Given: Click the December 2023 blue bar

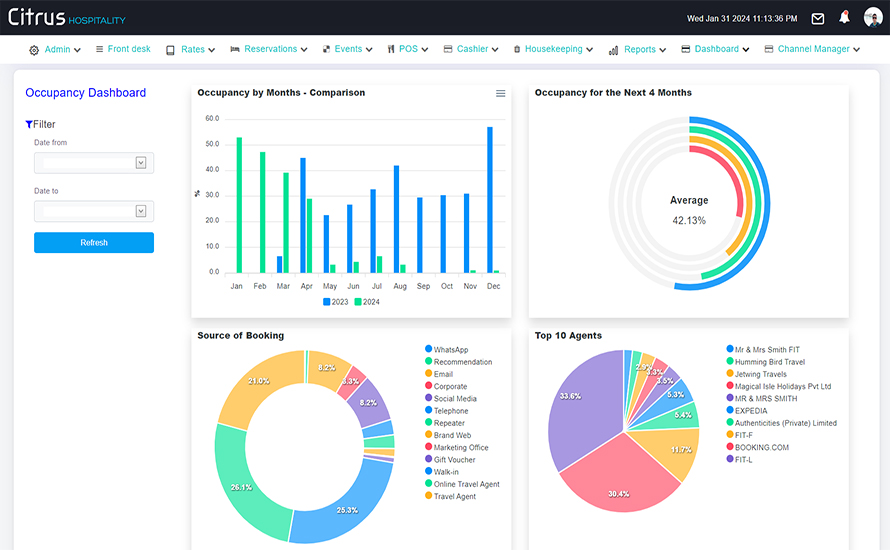Looking at the screenshot, I should [x=490, y=199].
